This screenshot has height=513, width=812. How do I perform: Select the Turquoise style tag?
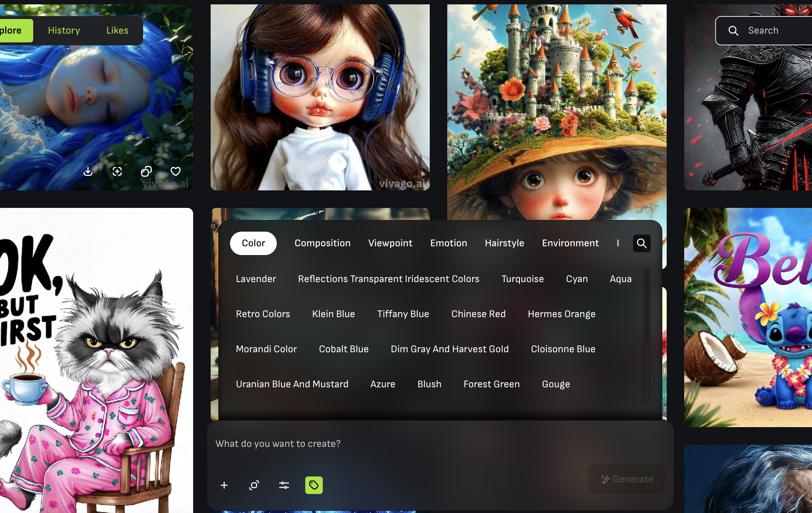click(x=522, y=279)
